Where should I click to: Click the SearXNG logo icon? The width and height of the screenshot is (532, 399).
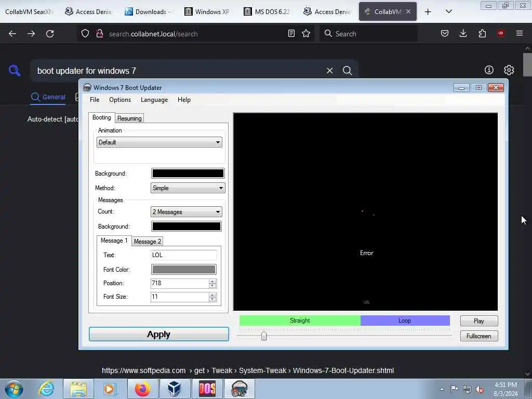click(15, 71)
